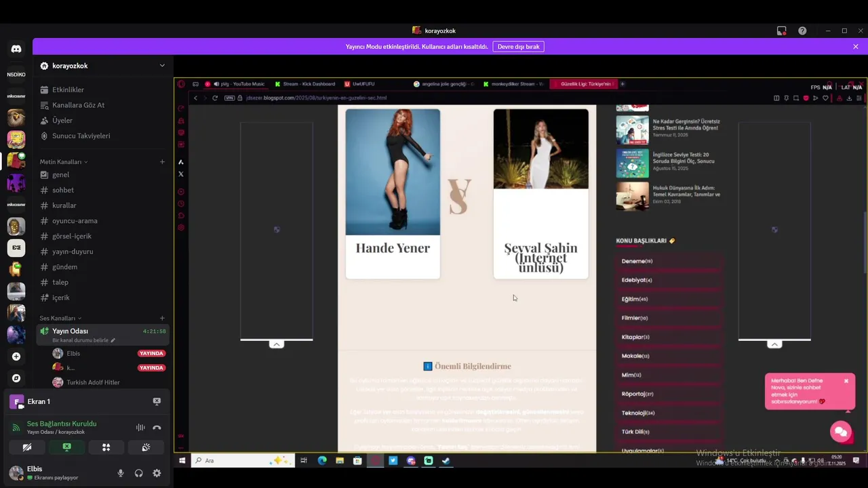Open Discord user settings gear

click(157, 473)
